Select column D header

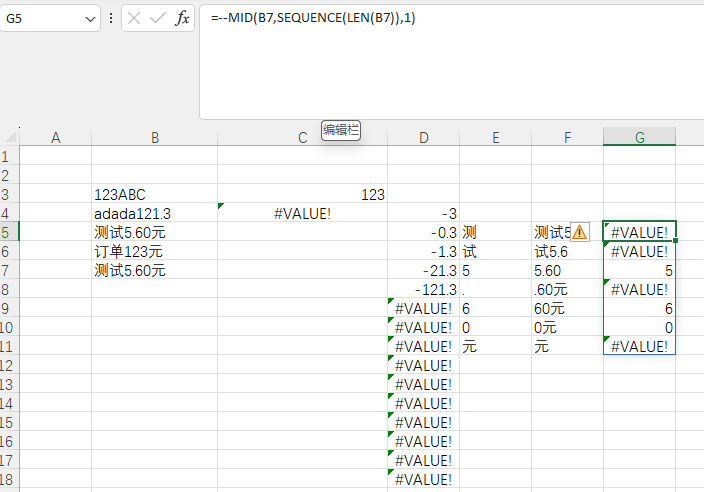click(x=423, y=137)
